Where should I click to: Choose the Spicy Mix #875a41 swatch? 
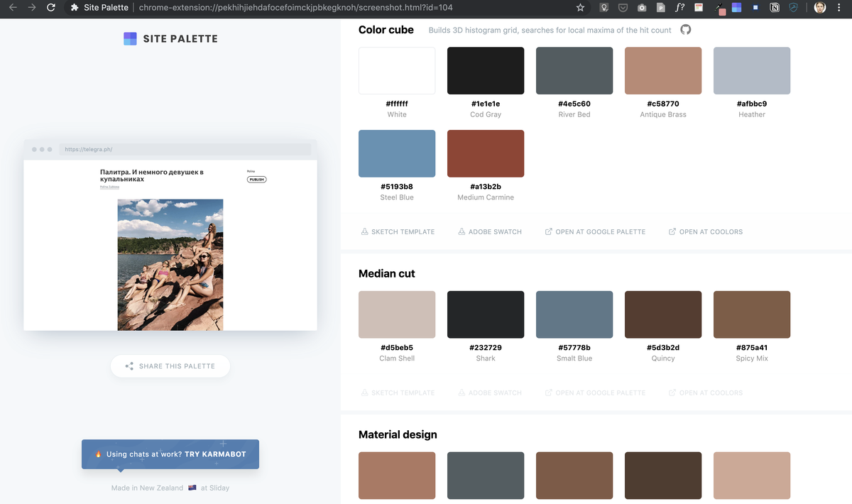coord(752,314)
